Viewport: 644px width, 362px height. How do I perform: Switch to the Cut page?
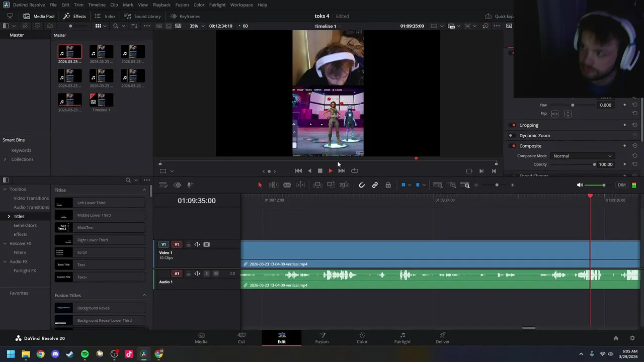click(x=242, y=338)
